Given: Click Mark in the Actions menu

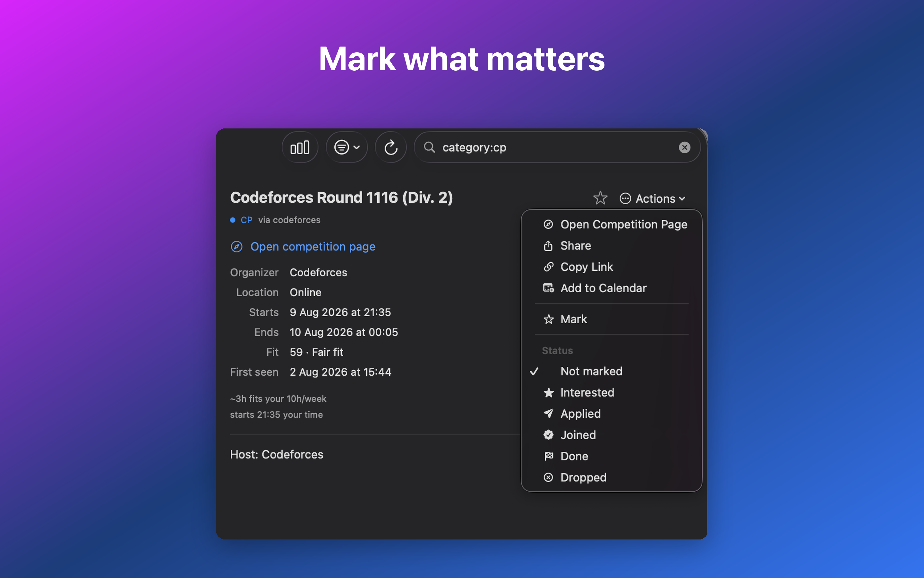Looking at the screenshot, I should [612, 319].
